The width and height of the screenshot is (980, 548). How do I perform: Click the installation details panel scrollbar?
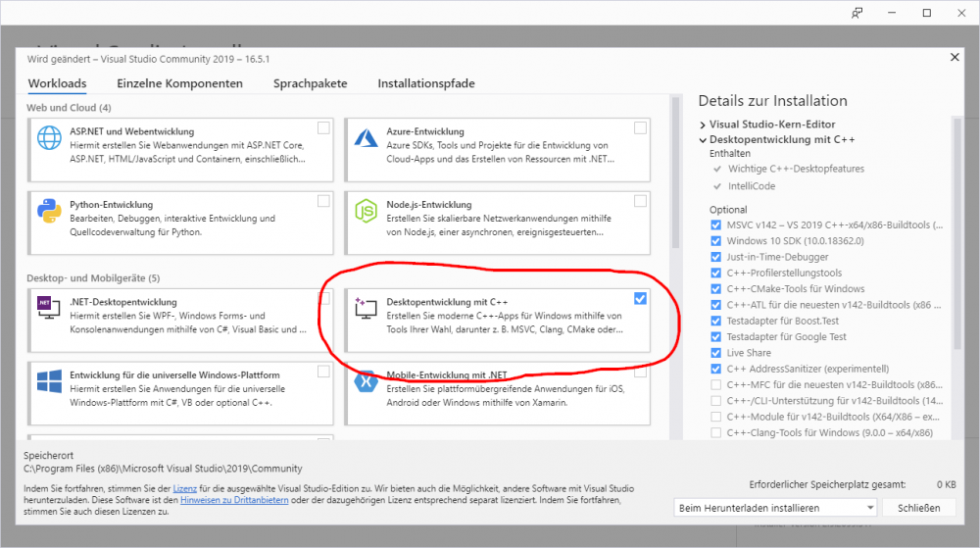(x=956, y=233)
